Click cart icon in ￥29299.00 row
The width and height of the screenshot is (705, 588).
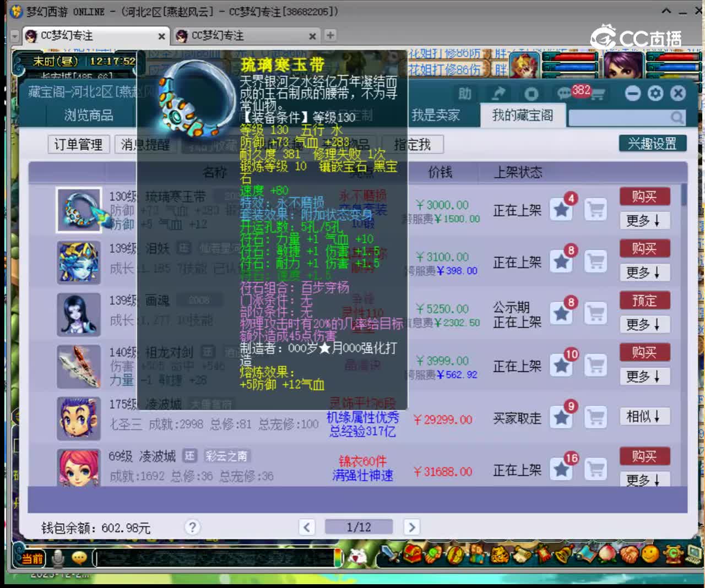coord(595,417)
